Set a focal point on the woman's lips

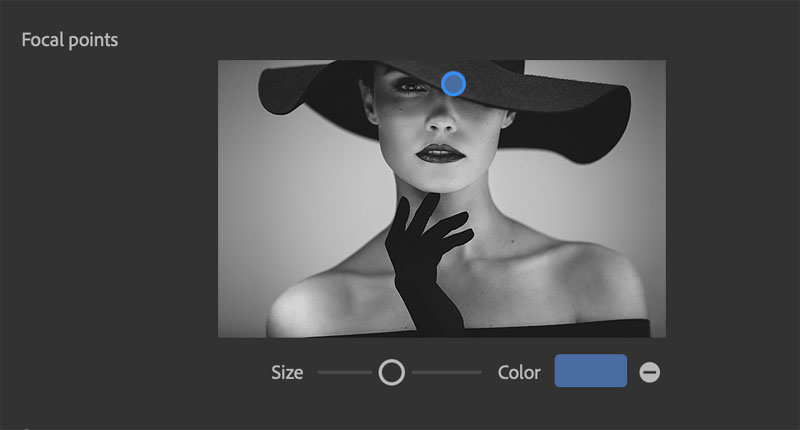pyautogui.click(x=438, y=153)
